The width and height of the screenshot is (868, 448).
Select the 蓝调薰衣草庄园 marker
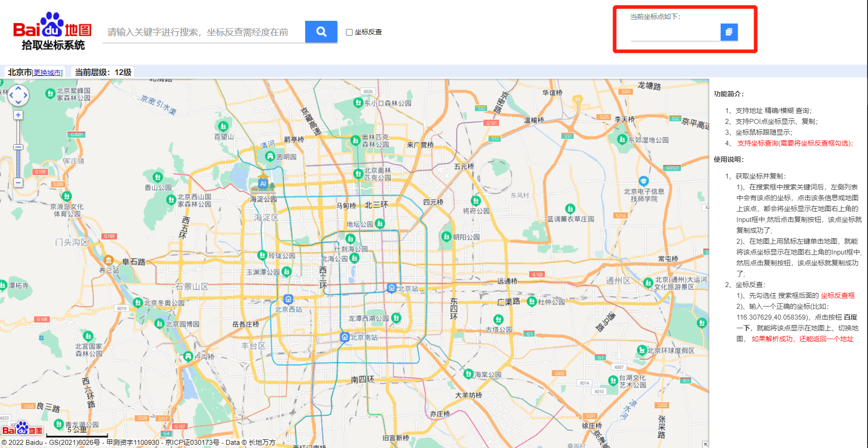tap(570, 209)
